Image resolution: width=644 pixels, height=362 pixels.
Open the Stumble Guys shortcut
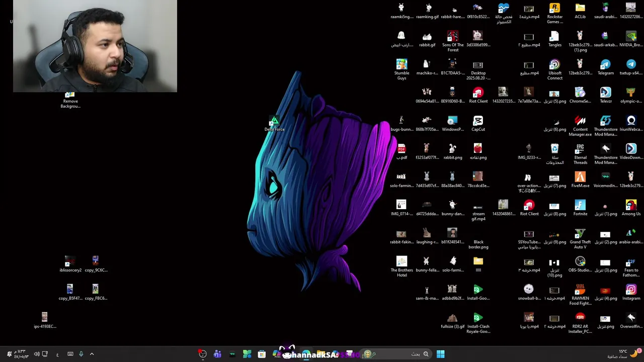tap(401, 69)
